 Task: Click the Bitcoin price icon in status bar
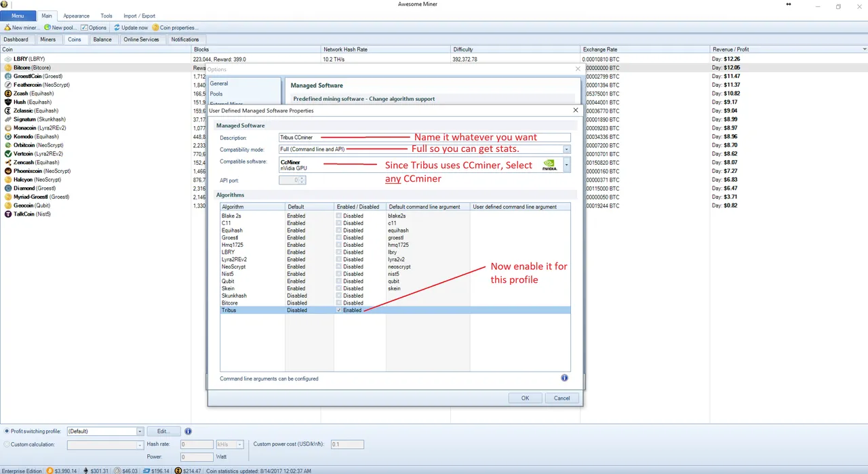pos(49,471)
